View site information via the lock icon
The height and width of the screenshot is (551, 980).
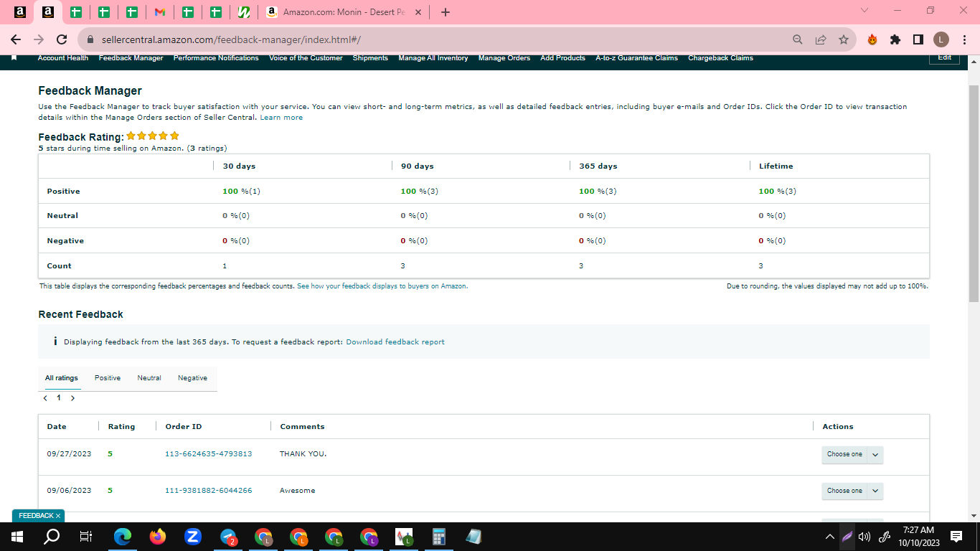click(90, 39)
